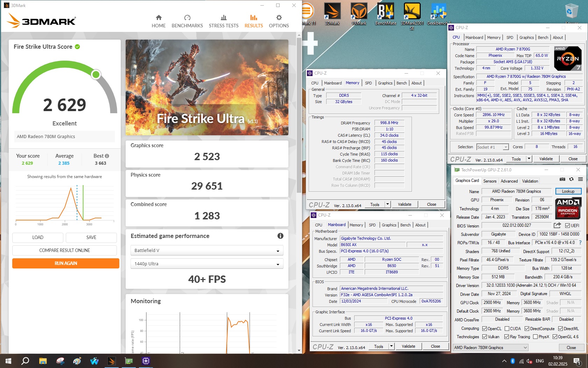Viewport: 588px width, 368px height.
Task: Toggle the Vulkan checkbox in GPU-Z
Action: [485, 337]
